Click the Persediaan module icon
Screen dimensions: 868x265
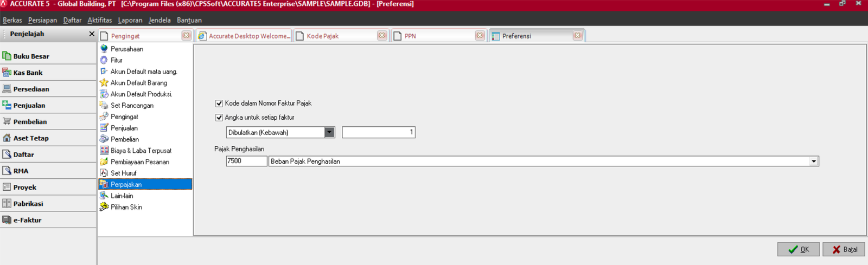(7, 88)
